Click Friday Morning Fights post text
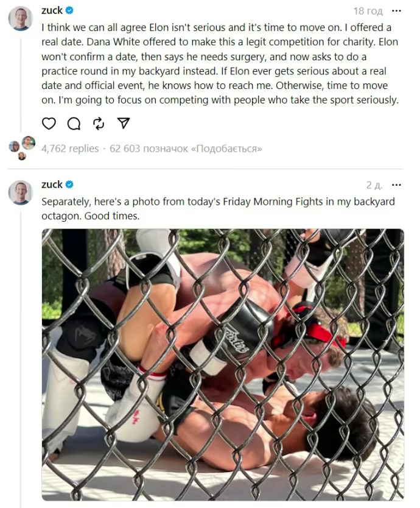 218,209
